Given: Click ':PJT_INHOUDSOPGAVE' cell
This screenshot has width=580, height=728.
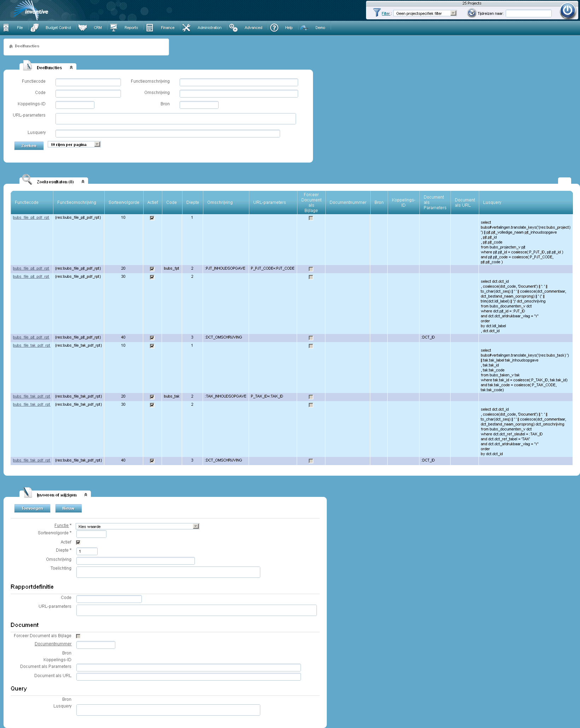Looking at the screenshot, I should 225,269.
